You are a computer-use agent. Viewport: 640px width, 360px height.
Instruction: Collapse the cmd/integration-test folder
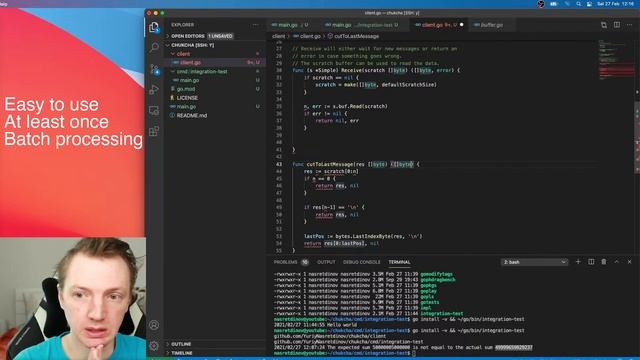tap(202, 71)
